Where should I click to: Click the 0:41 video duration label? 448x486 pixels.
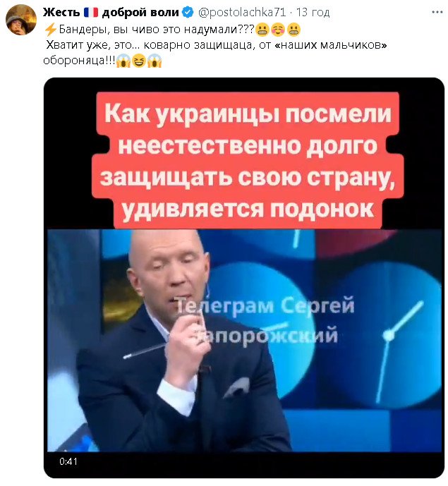[x=68, y=462]
